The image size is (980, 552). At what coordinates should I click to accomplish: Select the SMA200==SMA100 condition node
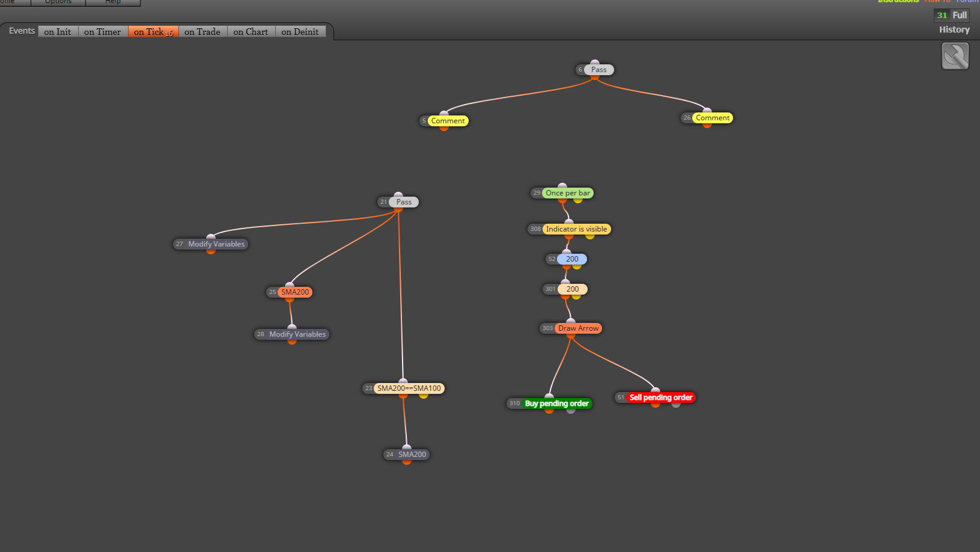(x=409, y=388)
